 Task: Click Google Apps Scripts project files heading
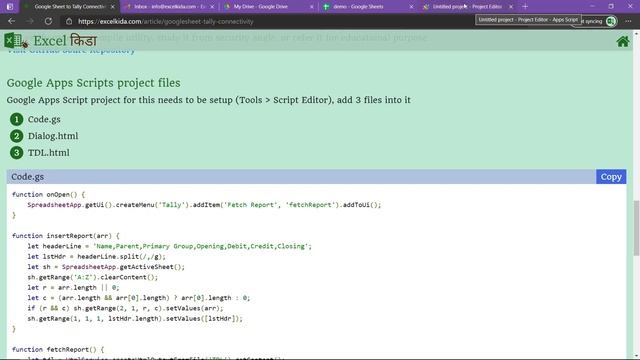[x=93, y=83]
